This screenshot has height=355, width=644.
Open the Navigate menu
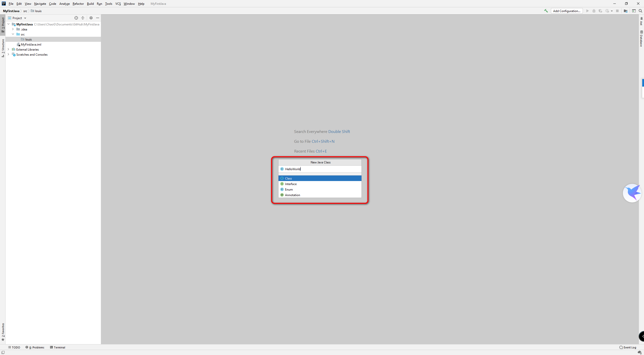pos(40,4)
